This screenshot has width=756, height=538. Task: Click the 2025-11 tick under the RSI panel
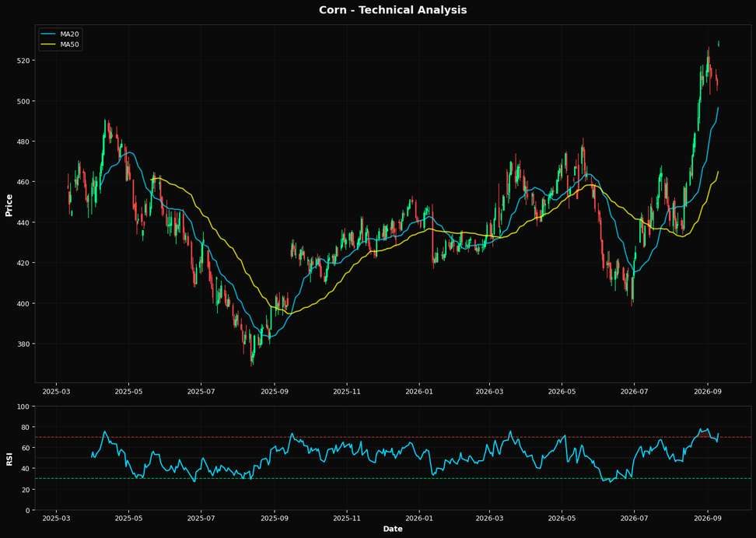(347, 519)
